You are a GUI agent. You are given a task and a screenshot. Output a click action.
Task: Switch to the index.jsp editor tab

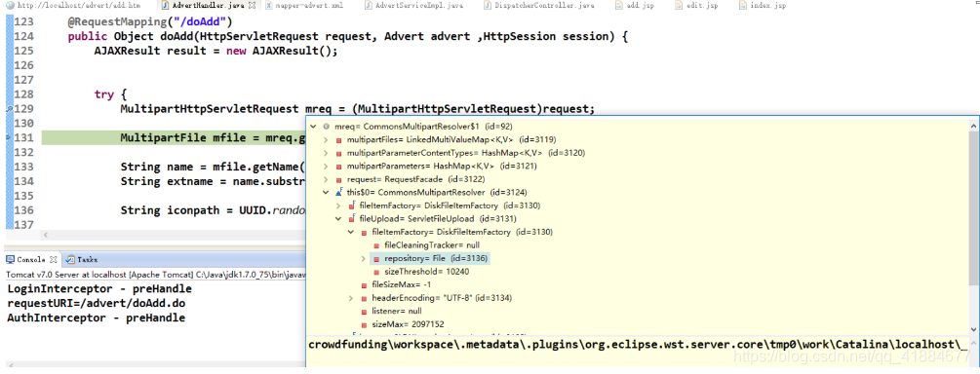coord(763,5)
